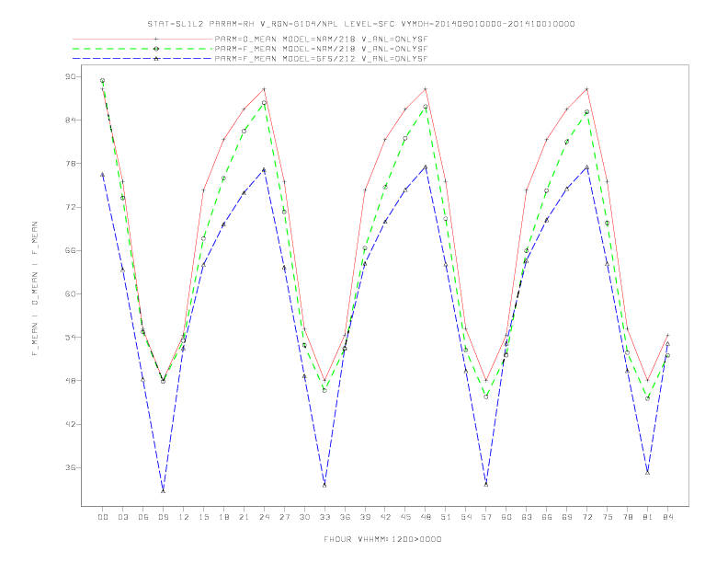This screenshot has width=728, height=563.
Task: Click x-axis tick label 00
Action: (103, 517)
